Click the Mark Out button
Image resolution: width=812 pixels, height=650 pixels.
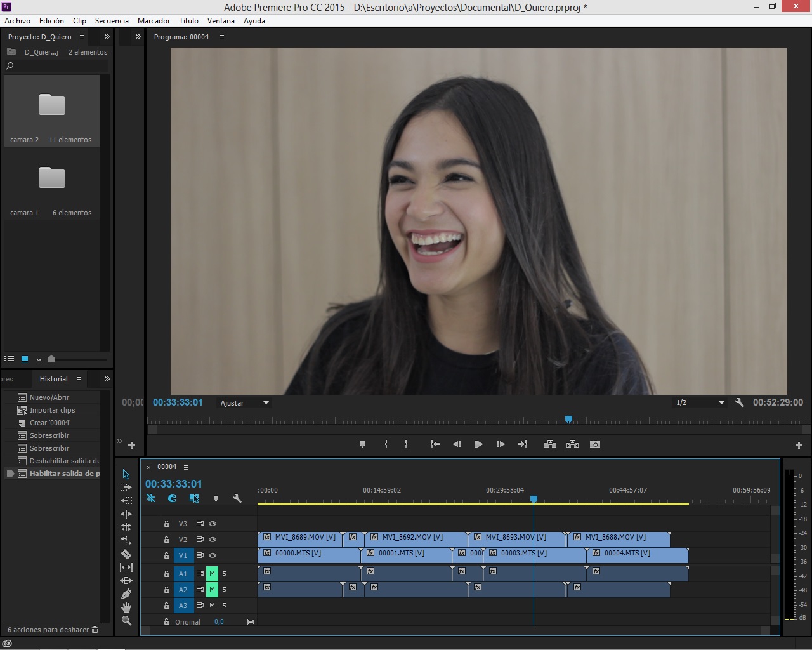[x=407, y=444]
